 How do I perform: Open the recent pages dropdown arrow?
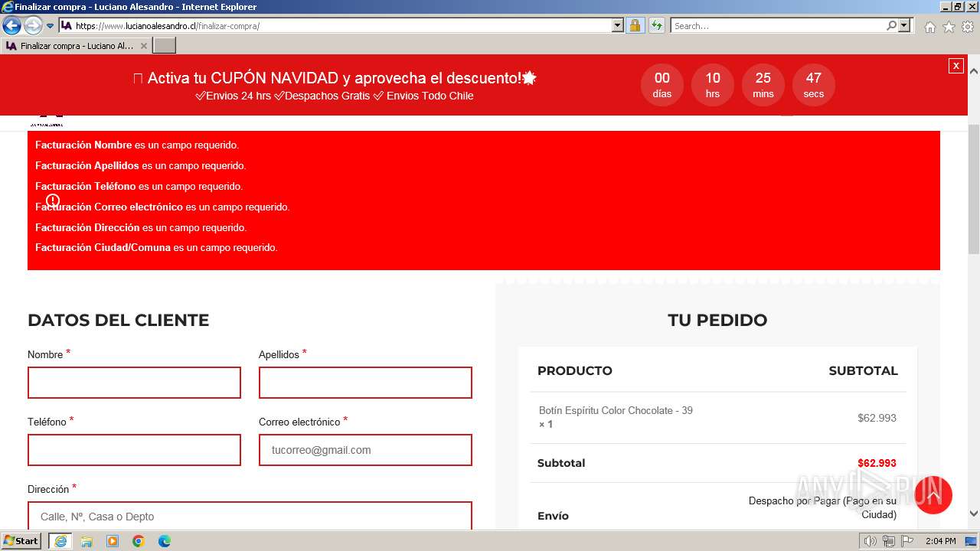coord(51,26)
